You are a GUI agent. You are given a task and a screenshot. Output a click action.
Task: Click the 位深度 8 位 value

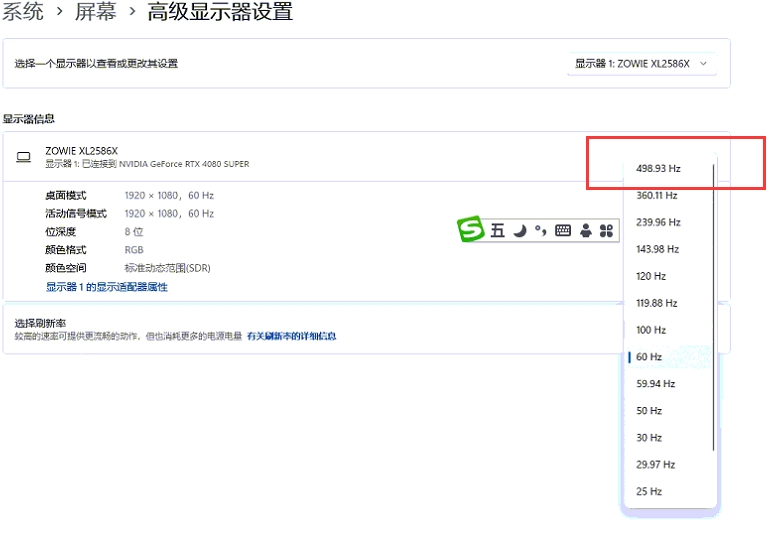pos(134,232)
